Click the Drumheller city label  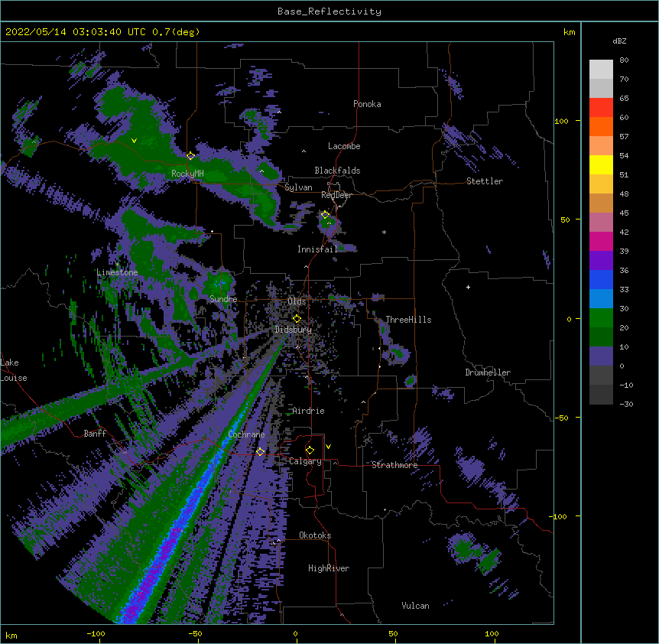[488, 372]
